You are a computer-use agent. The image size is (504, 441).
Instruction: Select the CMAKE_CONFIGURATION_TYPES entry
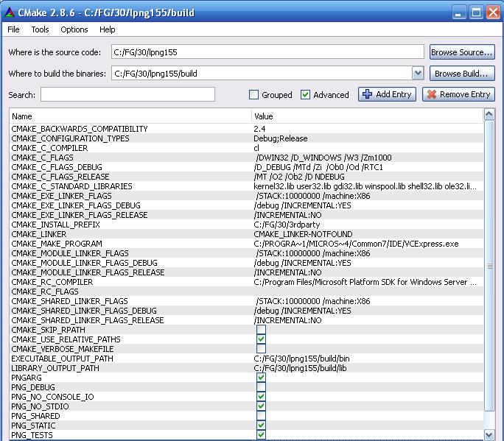point(70,138)
